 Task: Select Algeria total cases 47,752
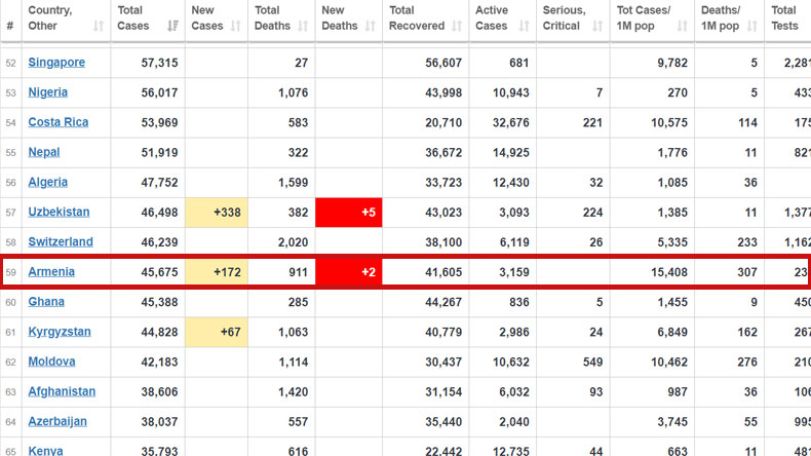pyautogui.click(x=159, y=183)
